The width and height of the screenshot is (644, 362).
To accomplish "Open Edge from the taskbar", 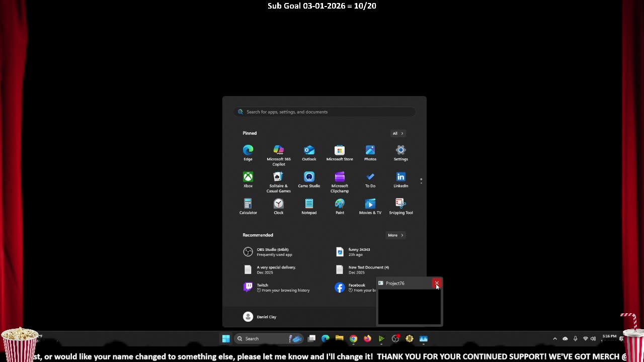I will 326,338.
